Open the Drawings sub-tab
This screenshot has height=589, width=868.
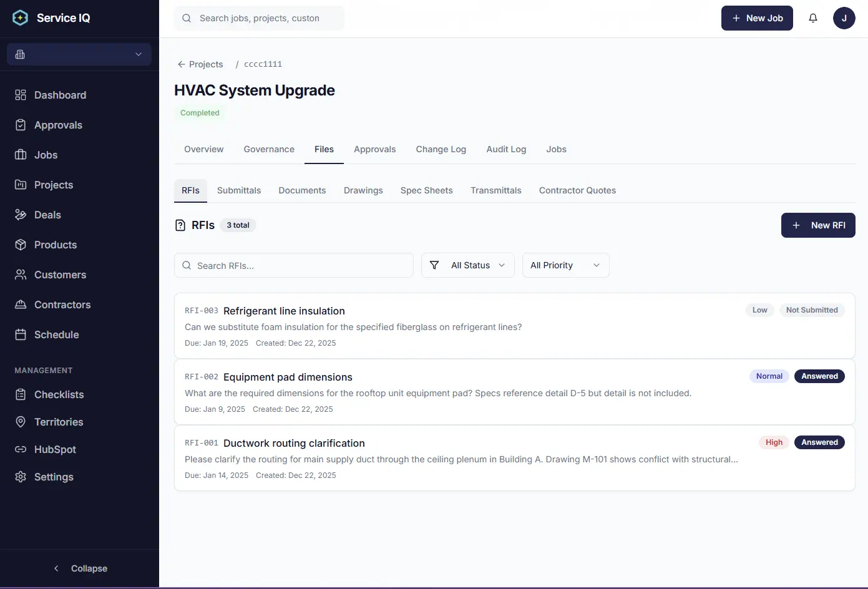pos(363,190)
